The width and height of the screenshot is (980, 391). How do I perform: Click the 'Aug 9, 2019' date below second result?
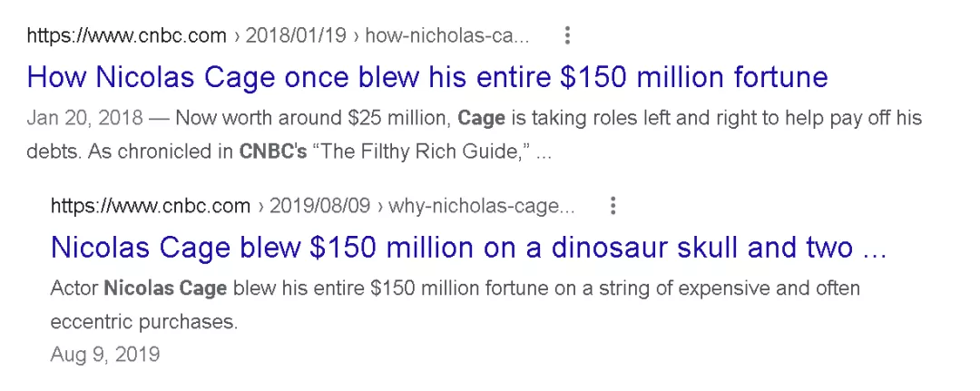(105, 354)
